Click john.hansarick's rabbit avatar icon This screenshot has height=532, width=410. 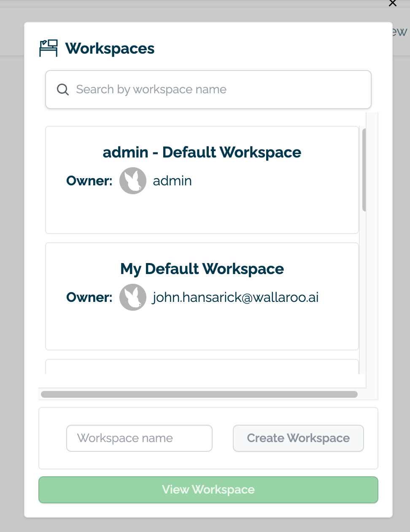(x=132, y=297)
